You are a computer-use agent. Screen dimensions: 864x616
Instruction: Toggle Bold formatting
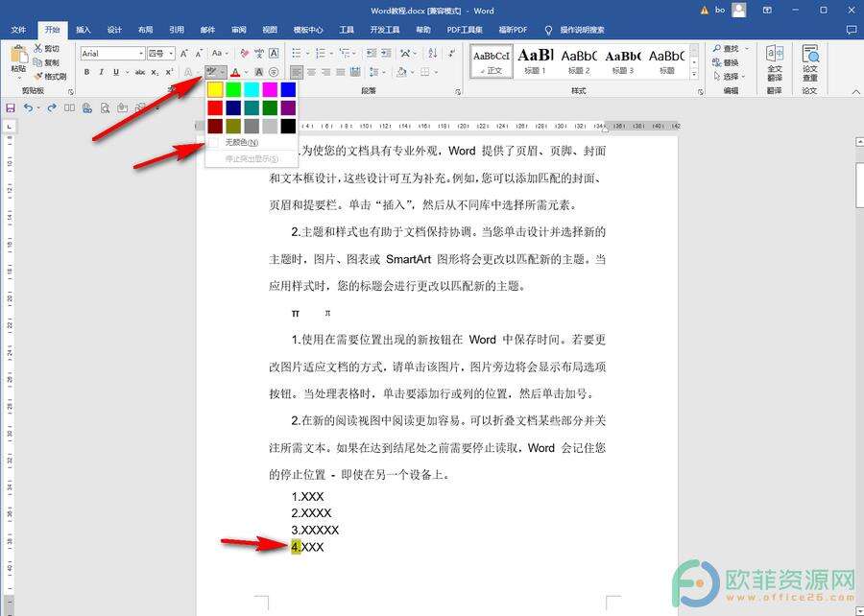pos(86,72)
